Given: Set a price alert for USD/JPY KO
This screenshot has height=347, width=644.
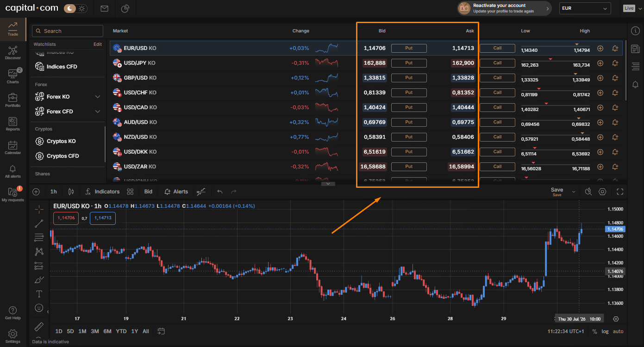Looking at the screenshot, I should pyautogui.click(x=615, y=63).
